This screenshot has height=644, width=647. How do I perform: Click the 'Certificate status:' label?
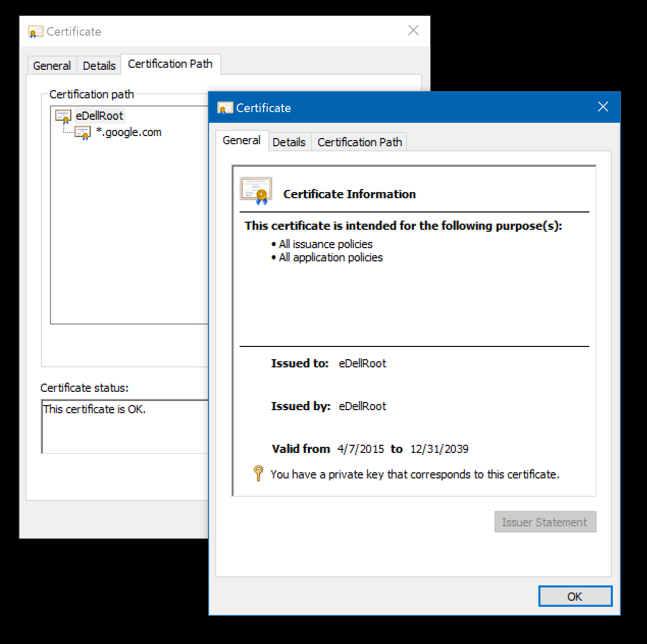(84, 388)
